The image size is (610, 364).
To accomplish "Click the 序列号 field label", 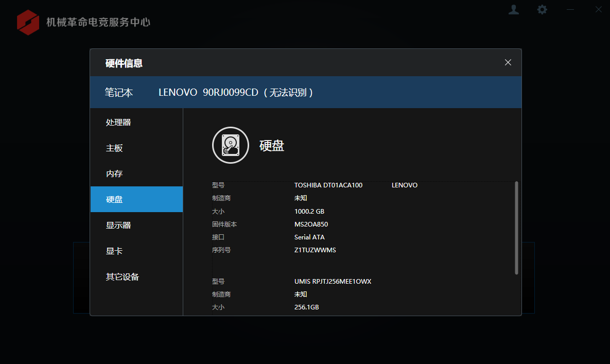I will click(221, 250).
